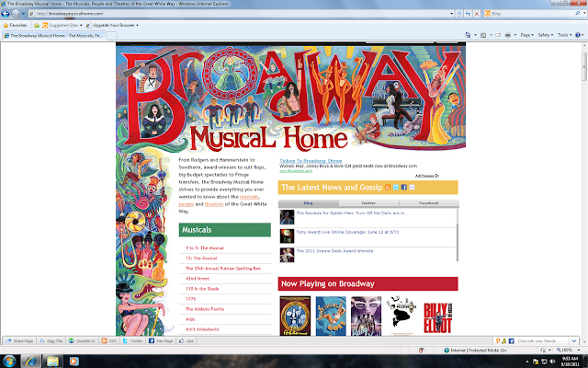588x368 pixels.
Task: Open the Page dropdown menu
Action: pyautogui.click(x=526, y=35)
